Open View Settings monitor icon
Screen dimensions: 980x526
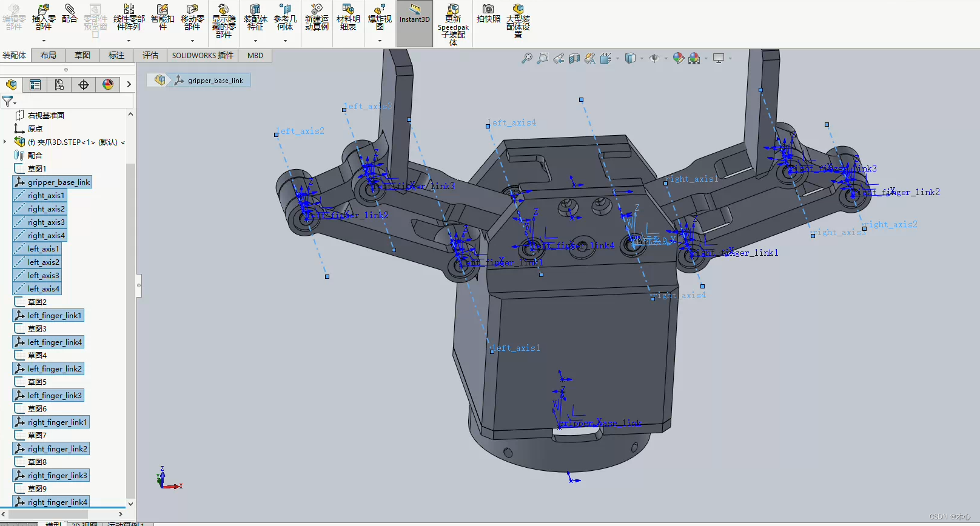pyautogui.click(x=719, y=58)
